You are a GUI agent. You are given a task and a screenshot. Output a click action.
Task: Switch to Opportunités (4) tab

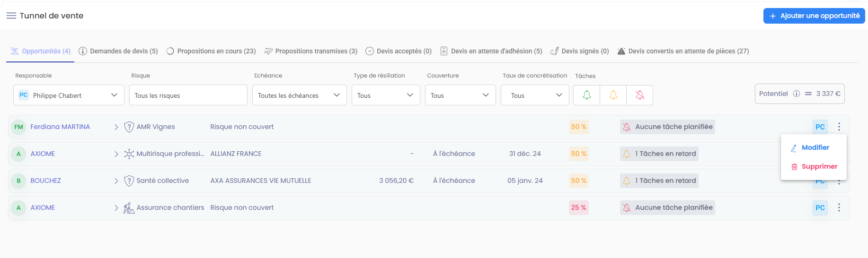pos(41,51)
